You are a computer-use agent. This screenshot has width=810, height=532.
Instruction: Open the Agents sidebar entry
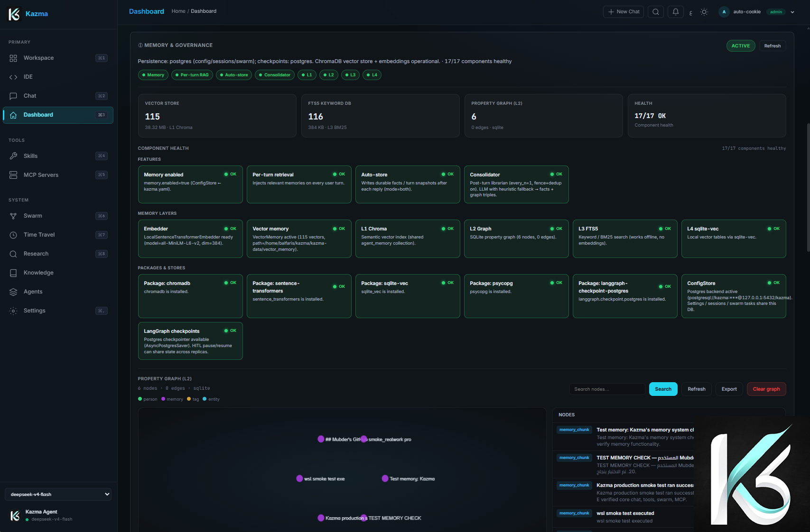coord(58,292)
